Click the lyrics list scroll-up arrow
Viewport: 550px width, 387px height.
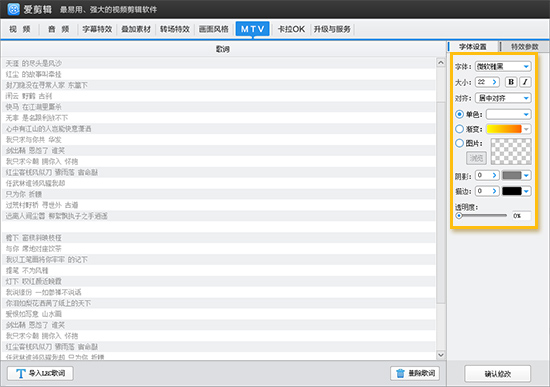pyautogui.click(x=441, y=62)
